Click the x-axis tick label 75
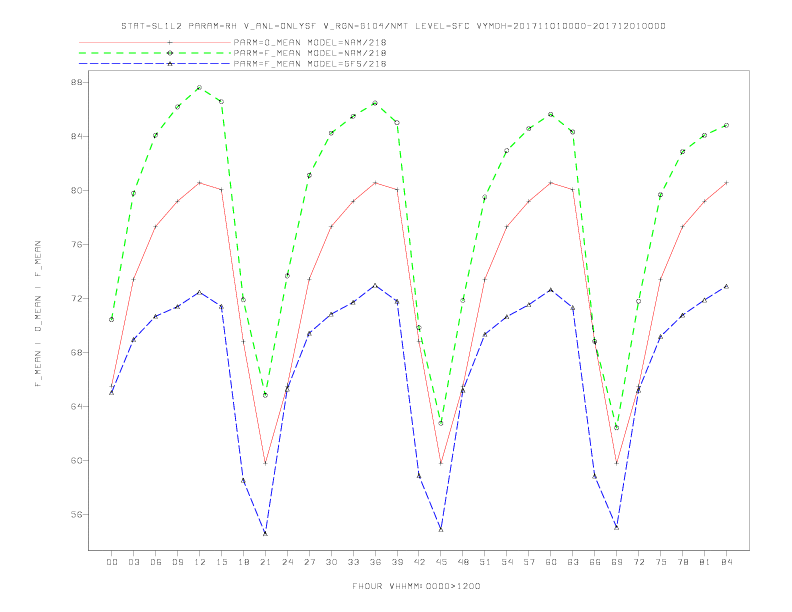This screenshot has width=792, height=612. pos(661,562)
